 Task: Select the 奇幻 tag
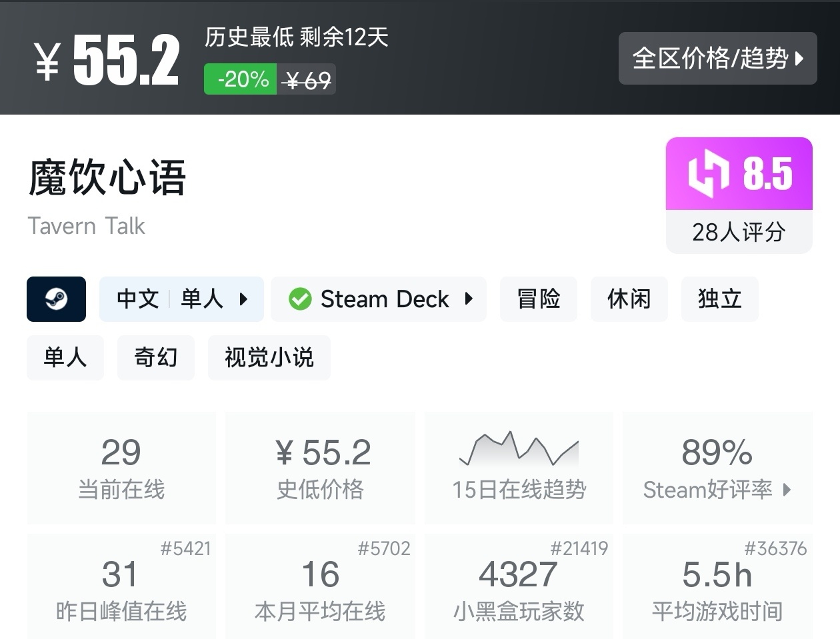coord(155,357)
